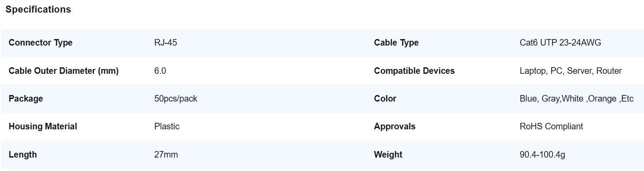Click the Cat6 UTP 23-24AWG value
Screen dimensions: 644x171
(x=560, y=43)
